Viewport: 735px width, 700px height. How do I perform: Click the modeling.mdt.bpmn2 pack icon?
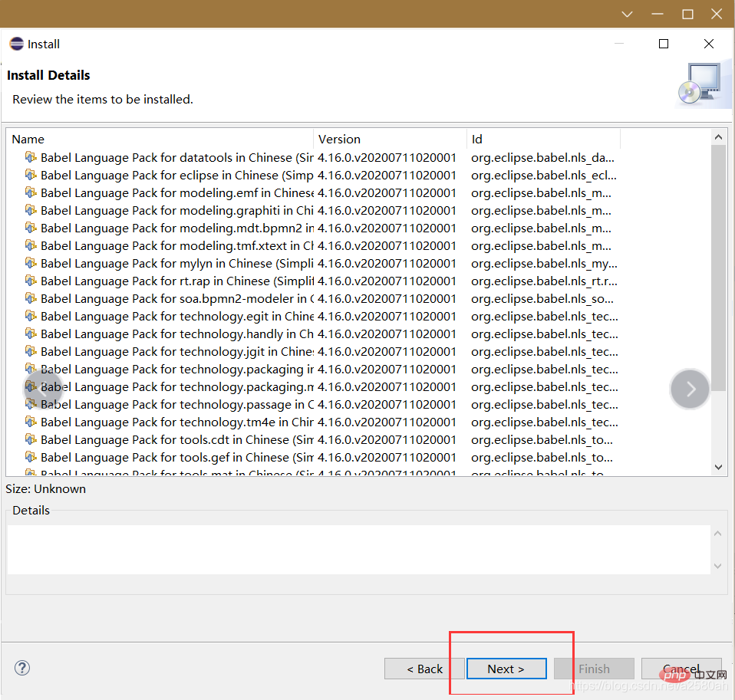pyautogui.click(x=31, y=228)
